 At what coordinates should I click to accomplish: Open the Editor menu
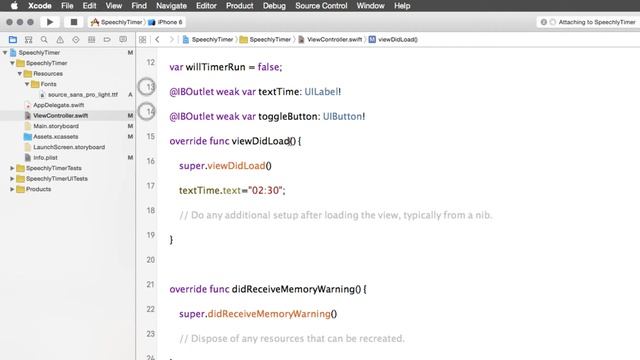click(206, 6)
